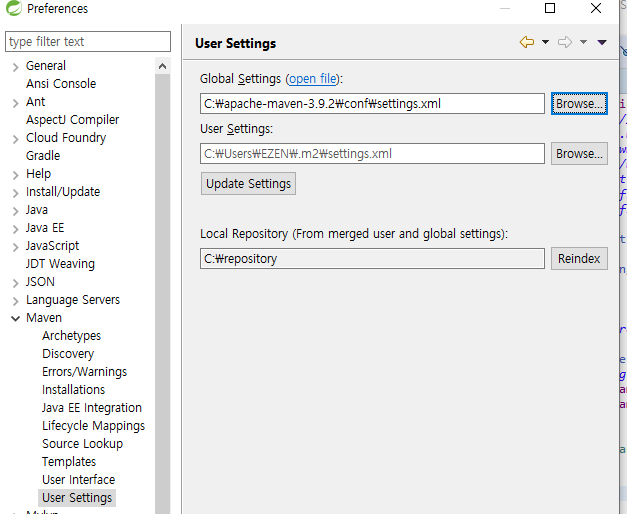The image size is (627, 514).
Task: Select AspectJ Compiler in tree
Action: point(72,120)
